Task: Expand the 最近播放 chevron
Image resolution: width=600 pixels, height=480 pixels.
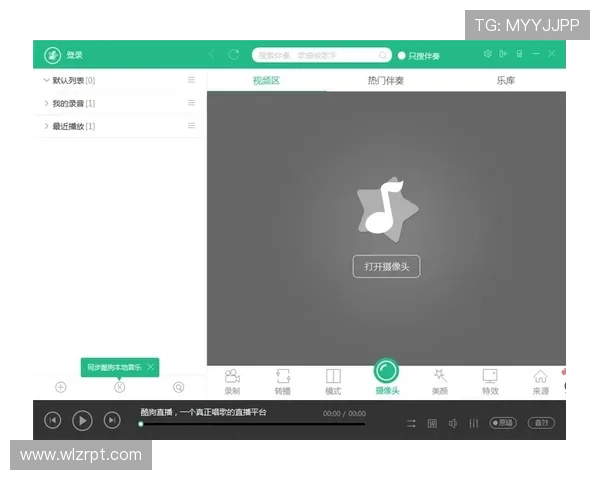Action: [x=46, y=126]
